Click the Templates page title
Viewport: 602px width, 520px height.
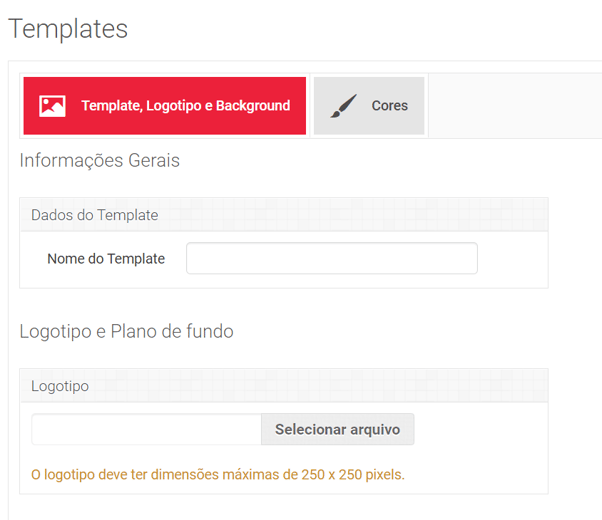tap(68, 29)
